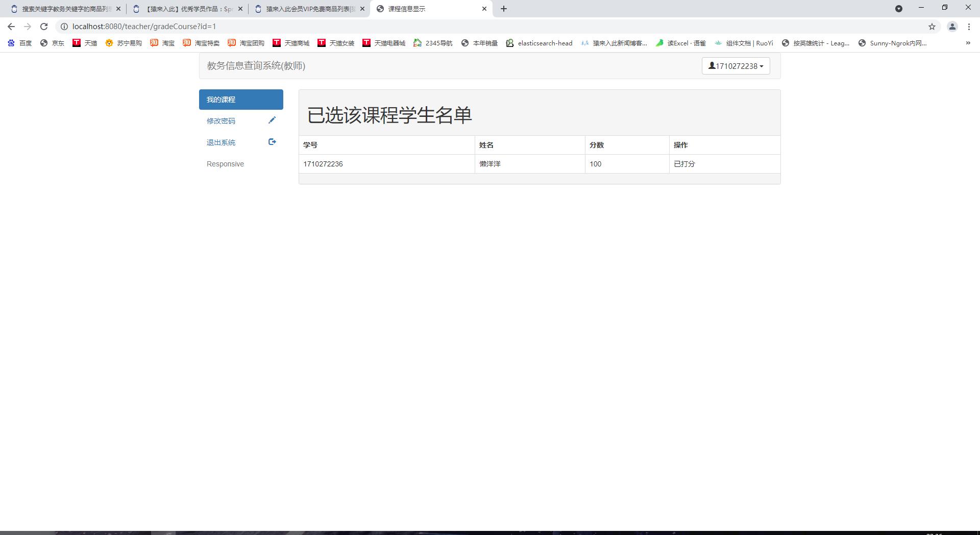Click the back navigation arrow
The height and width of the screenshot is (535, 980).
tap(11, 26)
